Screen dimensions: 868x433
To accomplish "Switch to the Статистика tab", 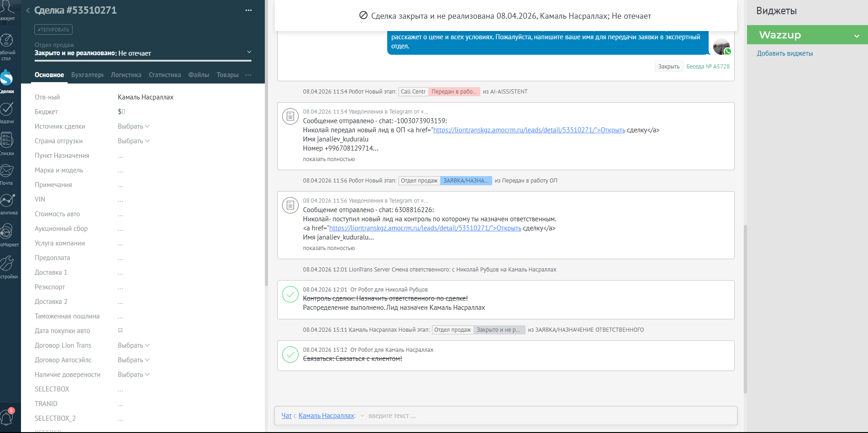I will point(165,75).
